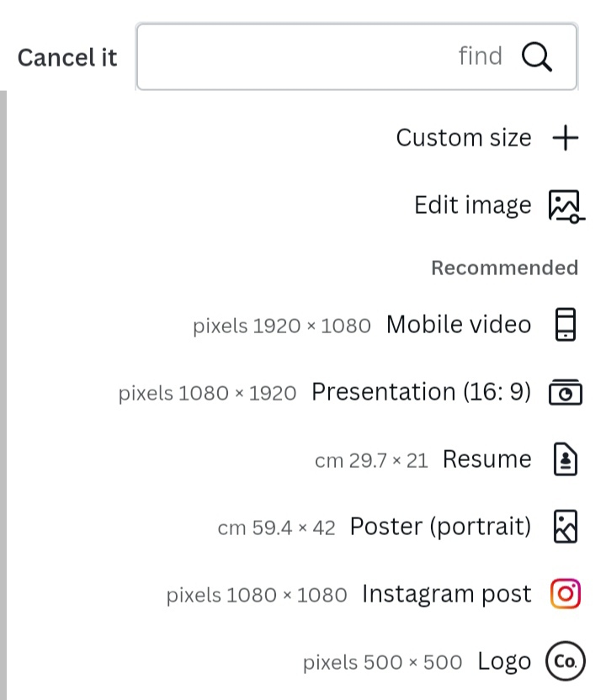Click the plus icon for custom size
Viewport: 606px width, 700px height.
(566, 138)
